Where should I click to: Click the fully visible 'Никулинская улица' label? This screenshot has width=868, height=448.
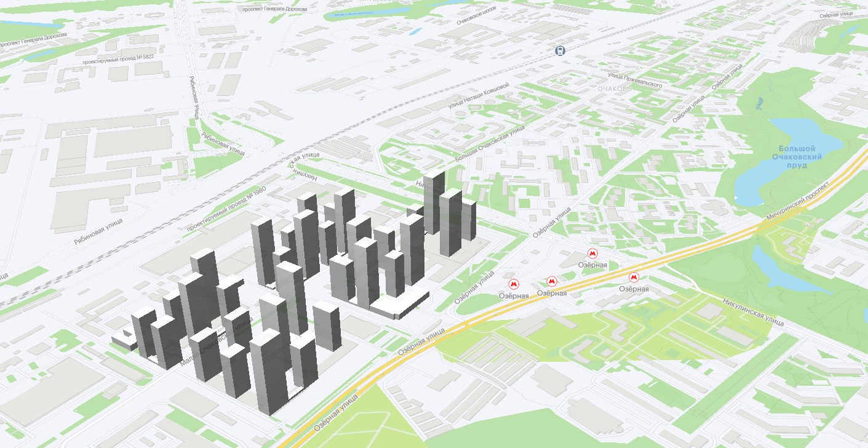(x=752, y=311)
